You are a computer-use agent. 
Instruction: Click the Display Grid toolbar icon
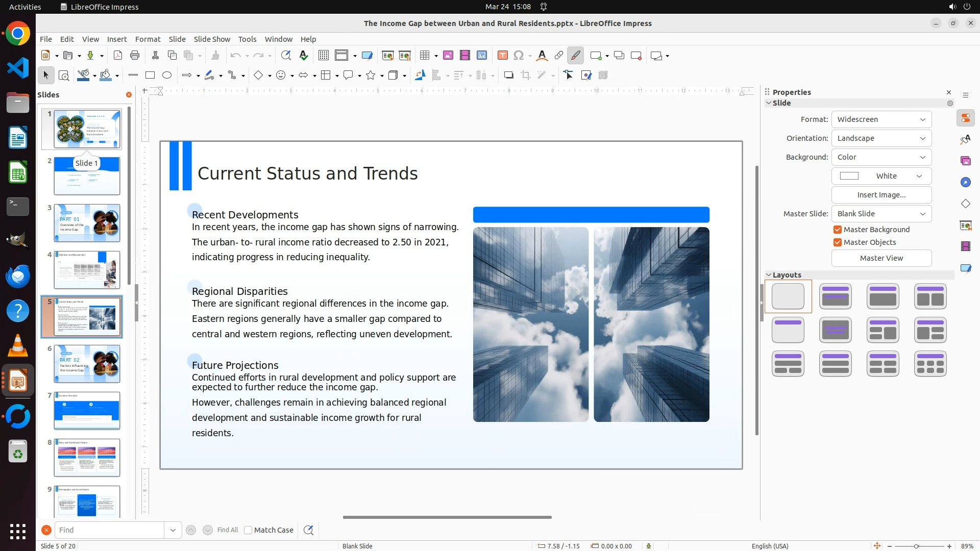tap(324, 56)
